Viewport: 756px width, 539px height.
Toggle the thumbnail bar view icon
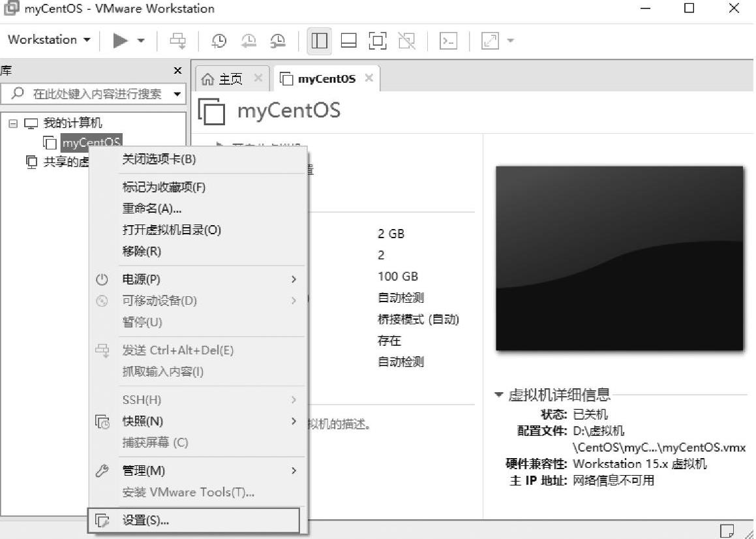[348, 41]
